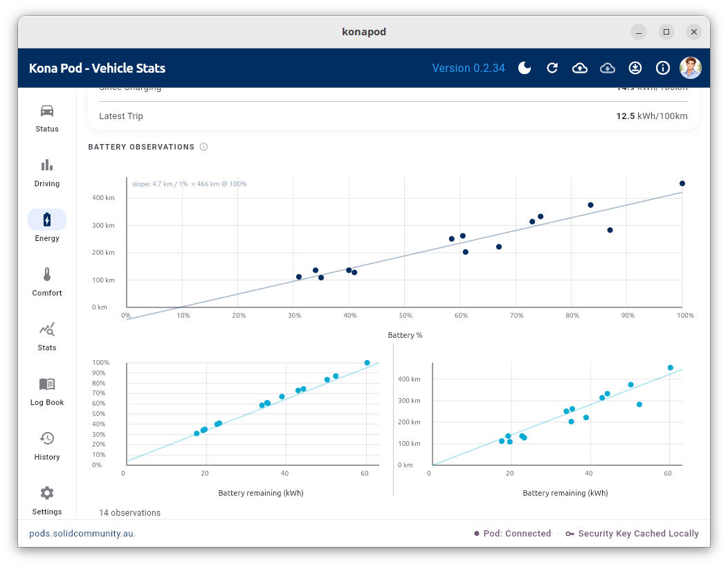Click the konapod window title

point(364,32)
